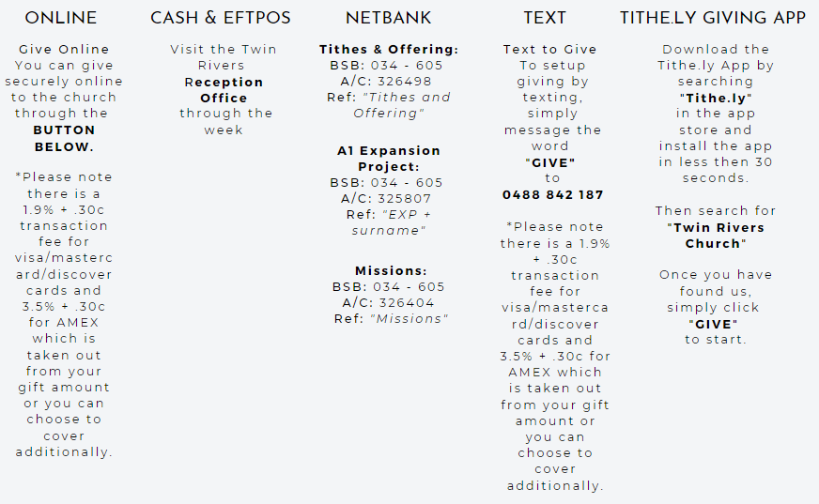
Task: Click the bold "GIVE" word in Text column
Action: coord(550,162)
